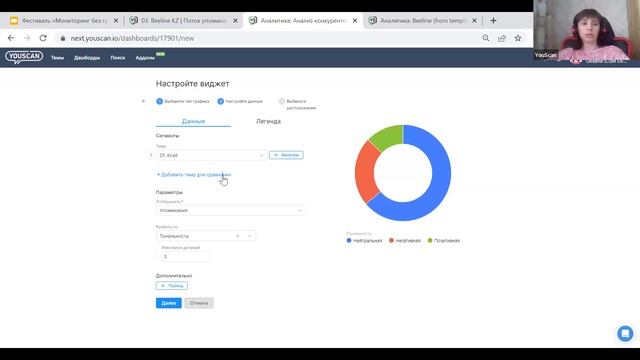Open the Темы menu
The image size is (640, 360).
click(57, 58)
